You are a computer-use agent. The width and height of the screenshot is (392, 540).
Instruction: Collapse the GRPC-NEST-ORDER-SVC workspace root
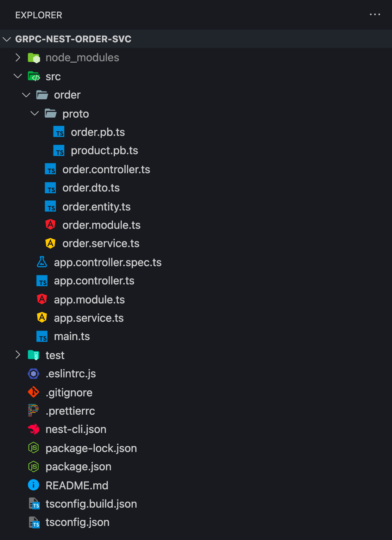pyautogui.click(x=7, y=39)
